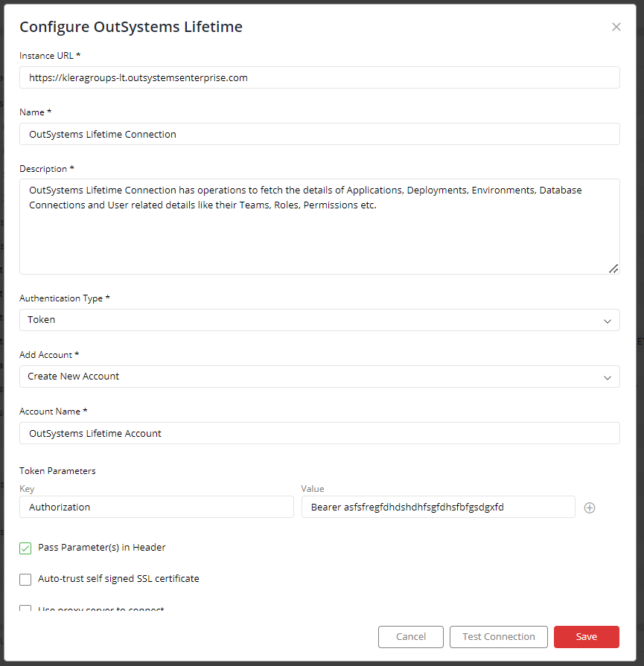Viewport: 644px width, 666px height.
Task: Click the 'Authentication Type *' label
Action: pos(65,298)
